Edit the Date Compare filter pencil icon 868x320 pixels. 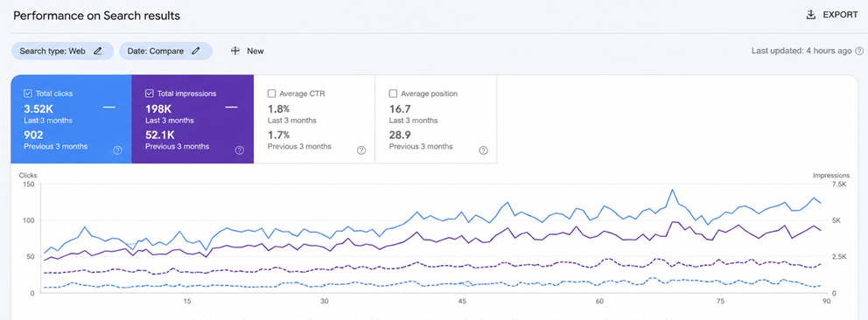(195, 51)
